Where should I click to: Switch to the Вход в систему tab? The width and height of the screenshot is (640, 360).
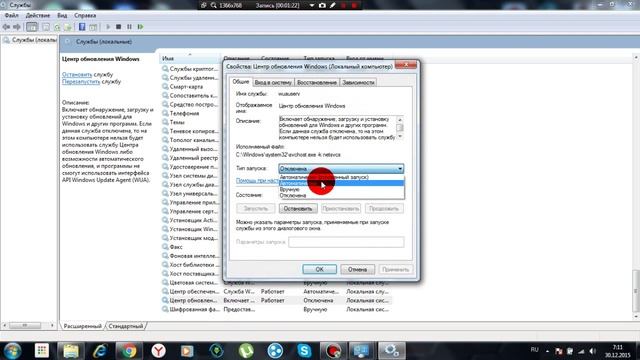273,82
